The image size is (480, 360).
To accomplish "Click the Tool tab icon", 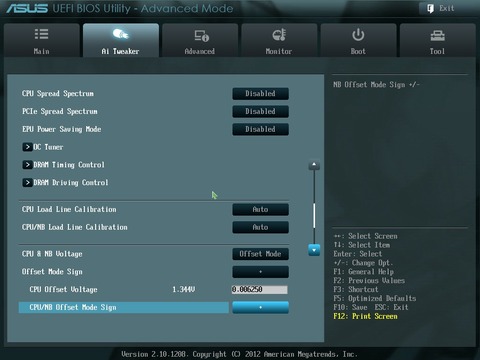I will pyautogui.click(x=437, y=35).
